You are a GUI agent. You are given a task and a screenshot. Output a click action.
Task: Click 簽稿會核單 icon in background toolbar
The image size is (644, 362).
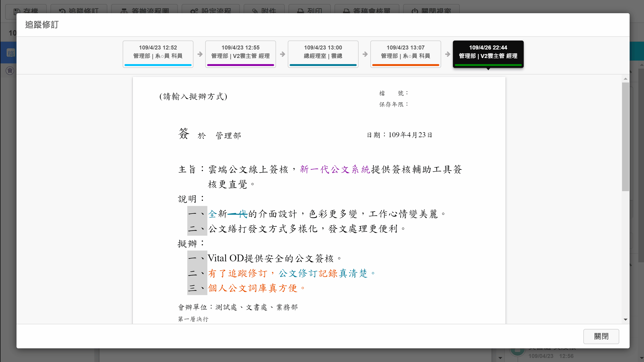pos(346,11)
